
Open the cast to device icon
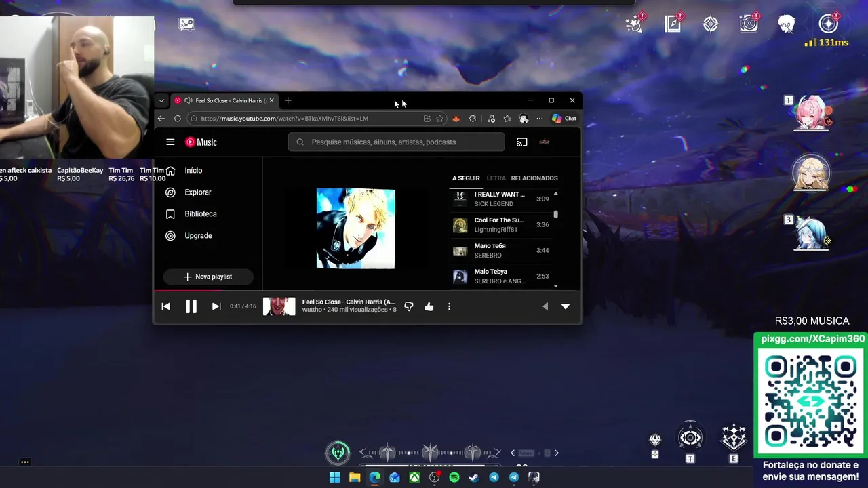(522, 142)
